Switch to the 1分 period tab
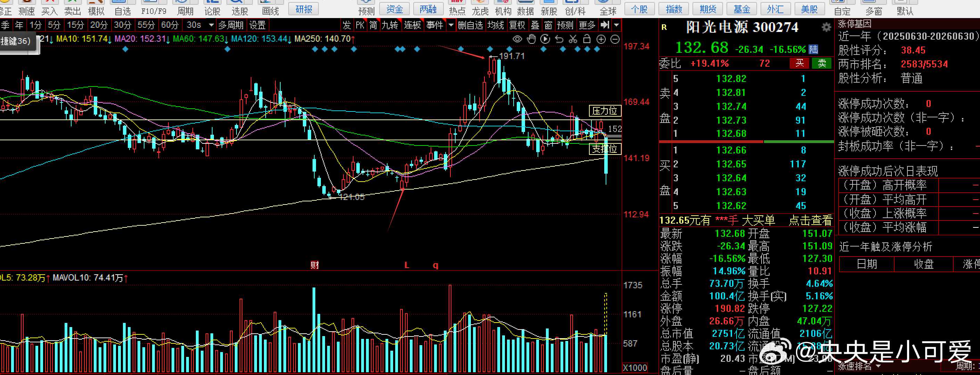 (x=35, y=25)
